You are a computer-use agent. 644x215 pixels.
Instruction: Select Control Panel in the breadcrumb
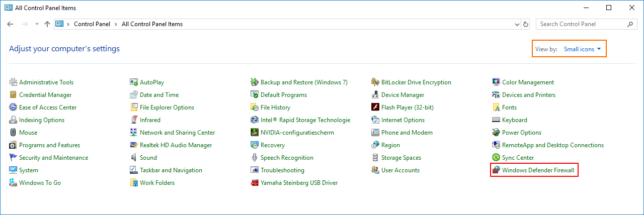click(91, 24)
